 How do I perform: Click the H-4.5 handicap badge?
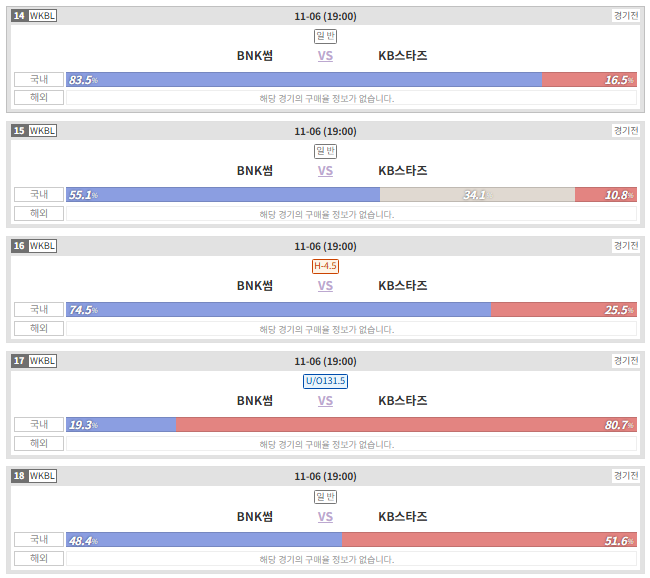coord(325,266)
